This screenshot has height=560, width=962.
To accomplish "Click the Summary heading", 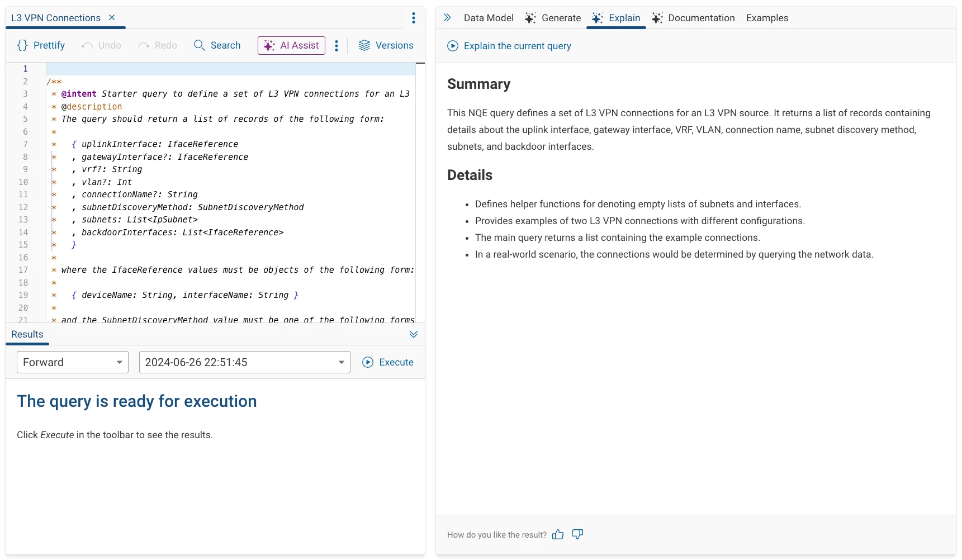I will pyautogui.click(x=478, y=84).
